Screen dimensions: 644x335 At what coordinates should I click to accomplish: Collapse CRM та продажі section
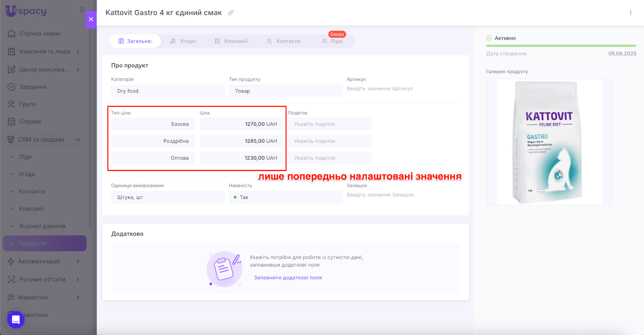(78, 139)
